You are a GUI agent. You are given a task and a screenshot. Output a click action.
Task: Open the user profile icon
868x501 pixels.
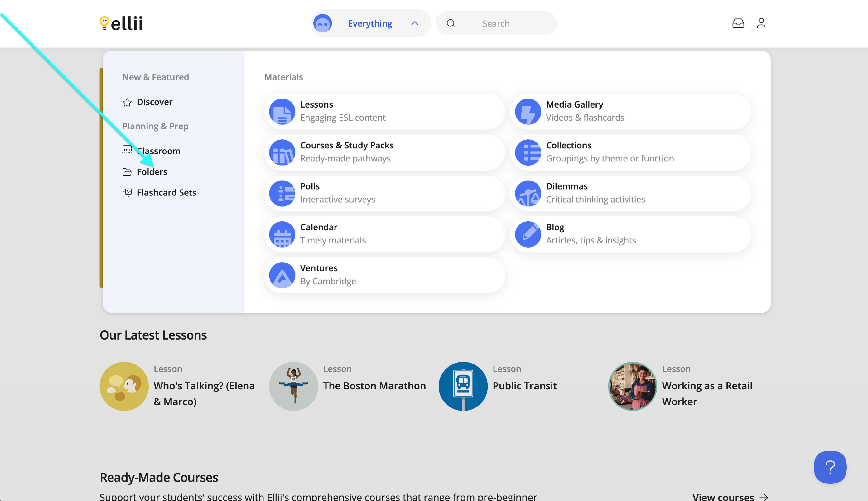click(761, 23)
